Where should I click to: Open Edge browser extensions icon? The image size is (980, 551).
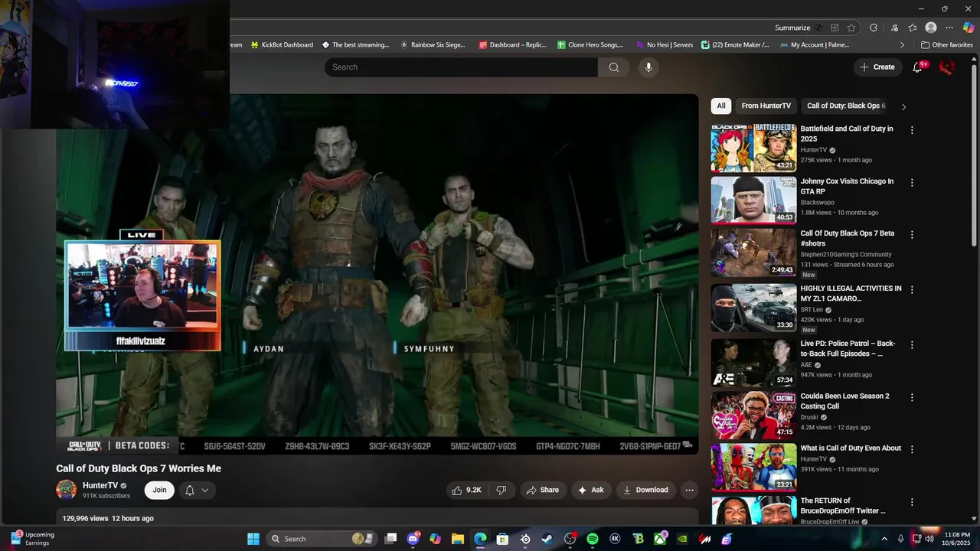pyautogui.click(x=874, y=28)
